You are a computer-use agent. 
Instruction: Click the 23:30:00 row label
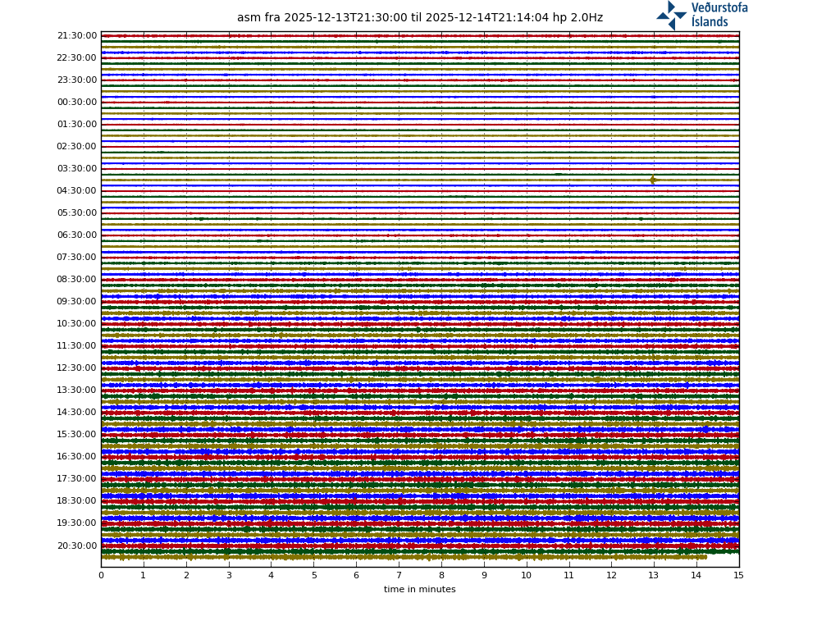point(77,80)
